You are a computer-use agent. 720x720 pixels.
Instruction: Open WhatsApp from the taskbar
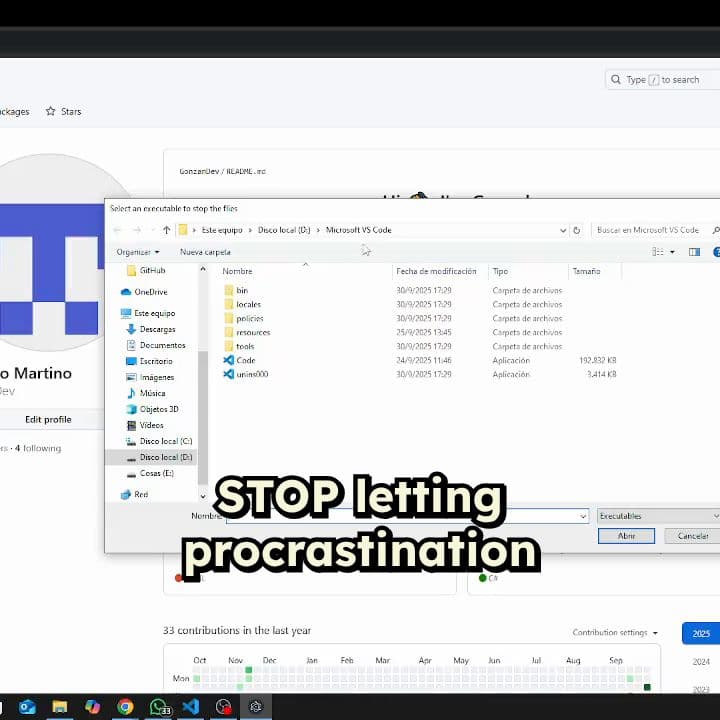pos(159,707)
